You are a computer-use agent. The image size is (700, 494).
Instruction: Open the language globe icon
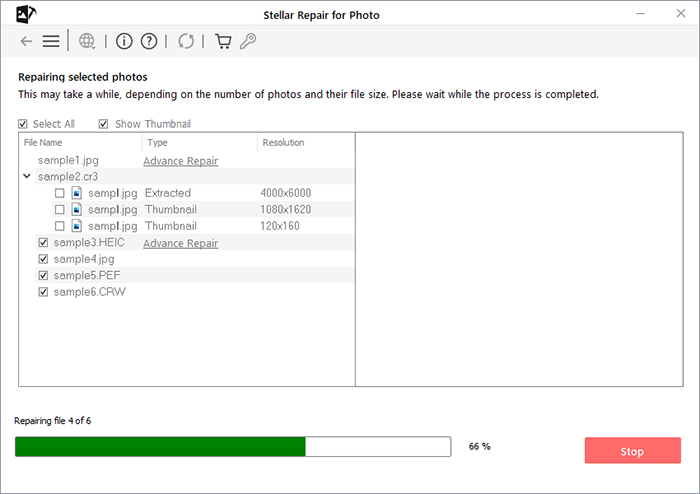(87, 41)
